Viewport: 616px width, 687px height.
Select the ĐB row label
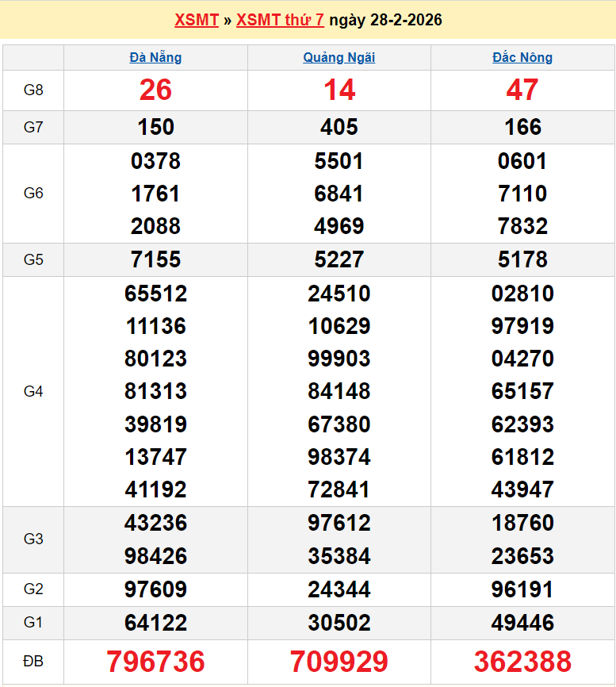coord(33,661)
